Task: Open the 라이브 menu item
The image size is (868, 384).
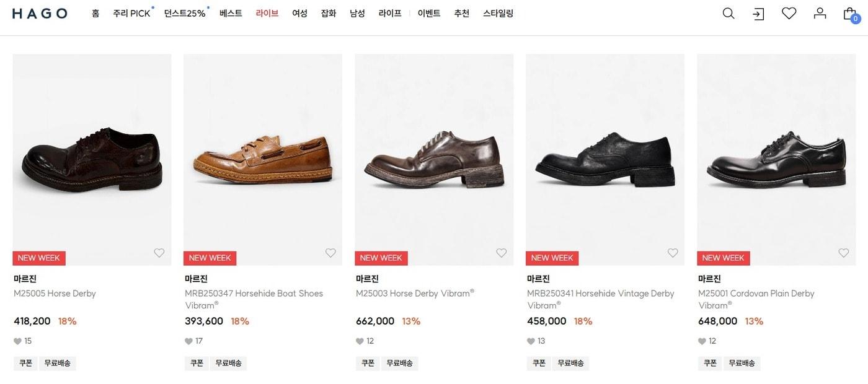Action: pyautogui.click(x=267, y=14)
